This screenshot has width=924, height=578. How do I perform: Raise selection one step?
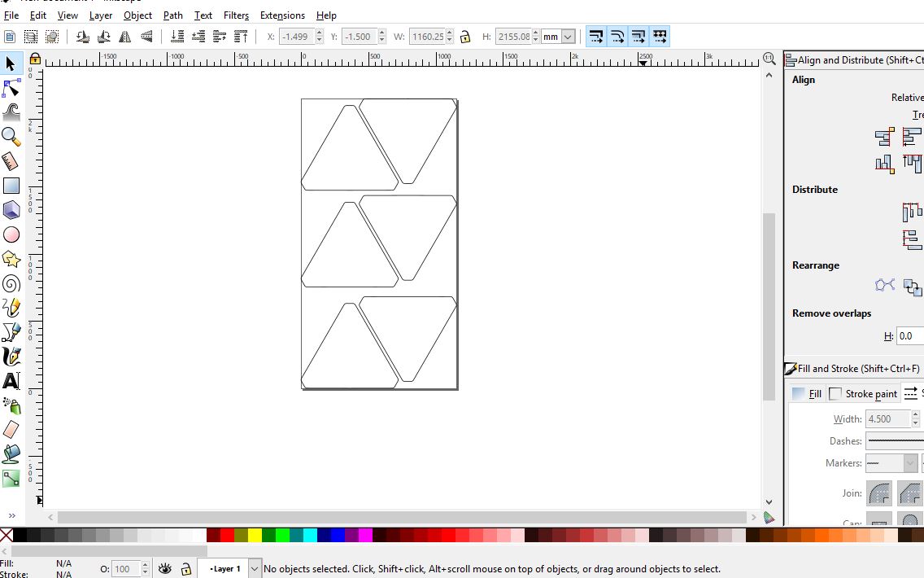(220, 37)
